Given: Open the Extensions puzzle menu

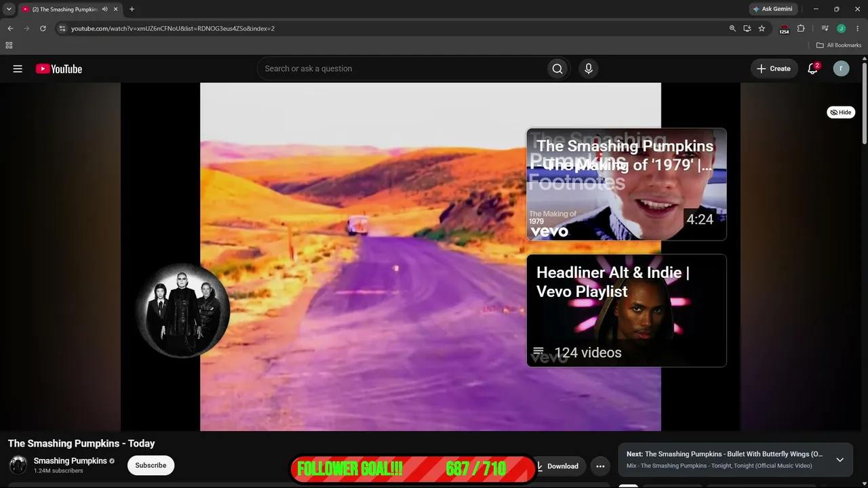Looking at the screenshot, I should [x=801, y=28].
